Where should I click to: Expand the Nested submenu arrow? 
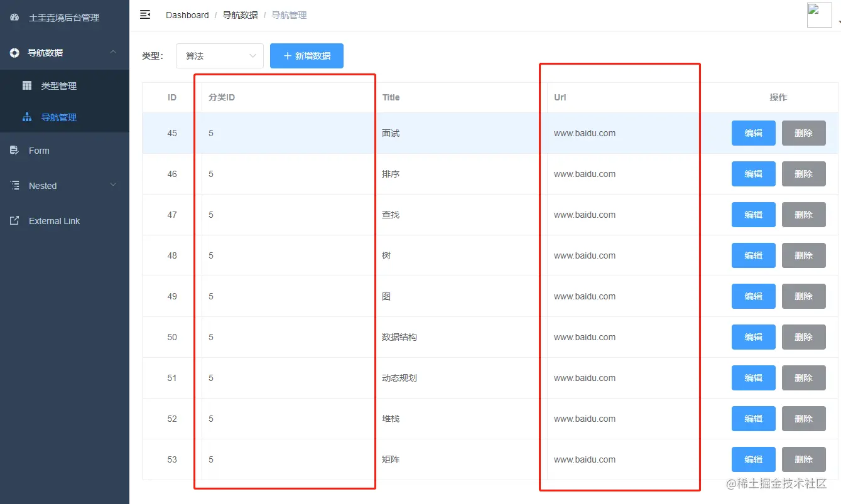point(113,185)
